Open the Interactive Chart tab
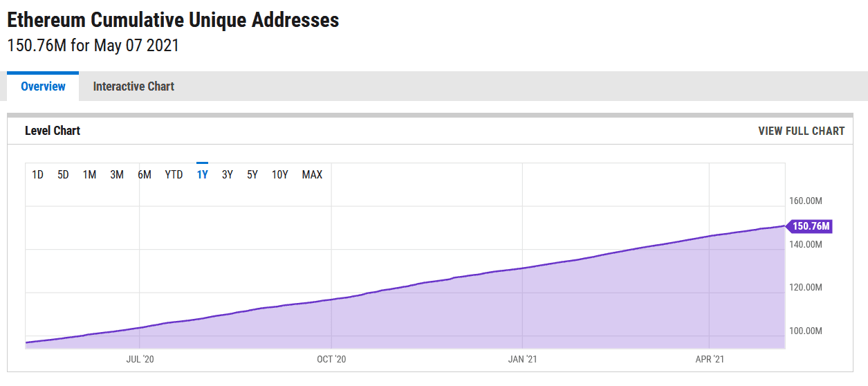The width and height of the screenshot is (868, 386). point(133,86)
